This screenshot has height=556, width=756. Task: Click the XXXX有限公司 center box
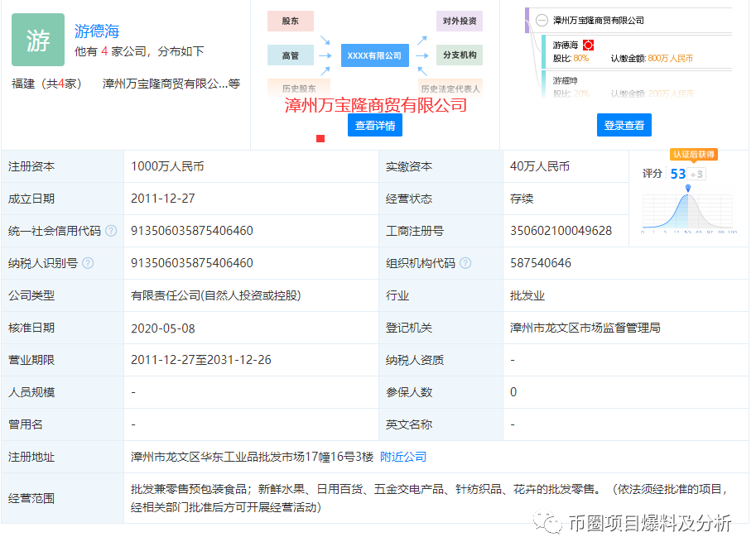click(374, 55)
